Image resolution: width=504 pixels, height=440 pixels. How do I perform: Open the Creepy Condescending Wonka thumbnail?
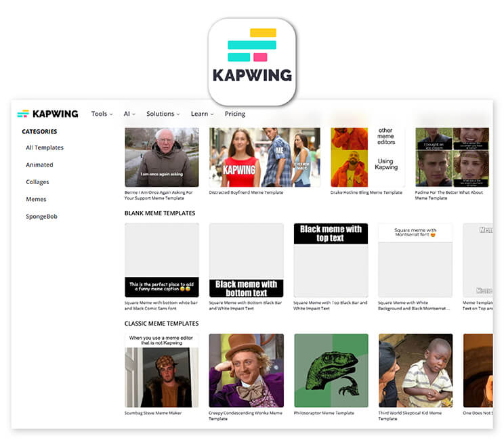click(x=246, y=370)
